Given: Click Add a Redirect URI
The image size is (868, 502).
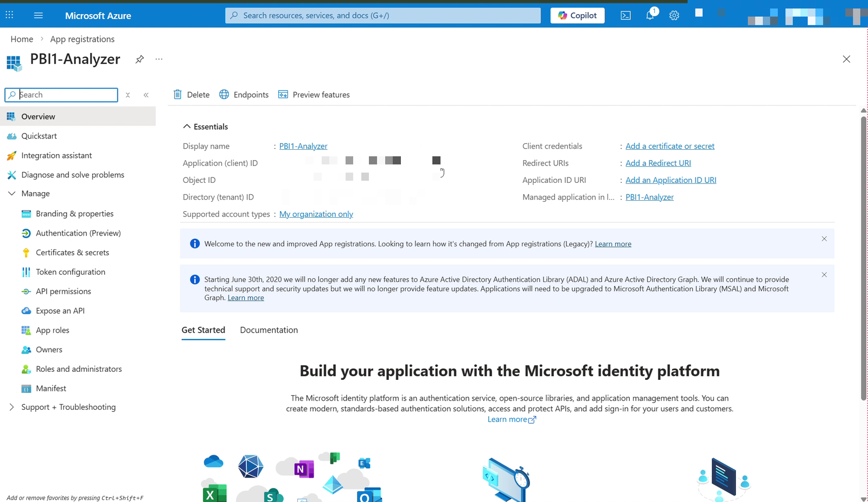Looking at the screenshot, I should pyautogui.click(x=658, y=163).
